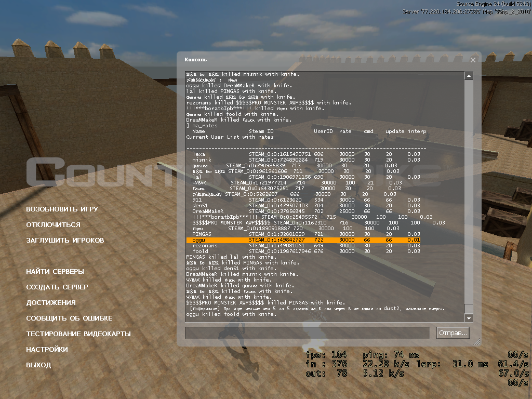Click the lexa player rates row

click(x=306, y=154)
